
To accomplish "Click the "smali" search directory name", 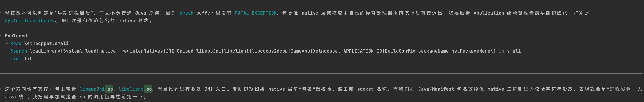I will click(514, 51).
